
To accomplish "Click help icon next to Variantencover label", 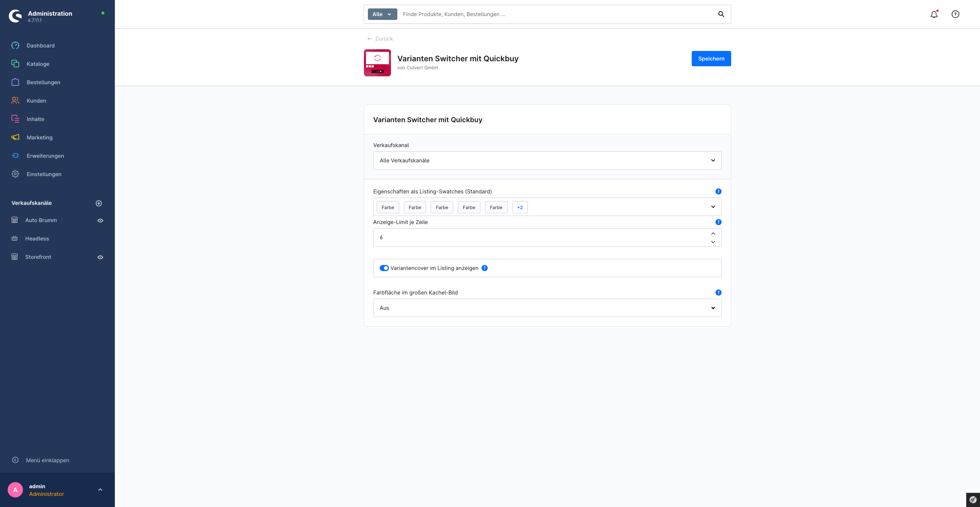I will (x=485, y=268).
